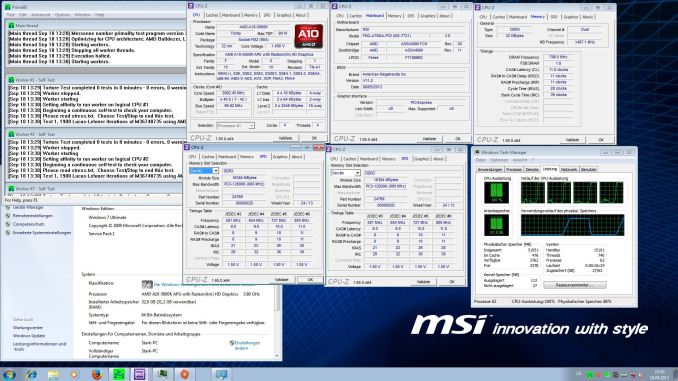Click the Main thread window icon in Prime95
The image size is (678, 381).
pyautogui.click(x=11, y=26)
